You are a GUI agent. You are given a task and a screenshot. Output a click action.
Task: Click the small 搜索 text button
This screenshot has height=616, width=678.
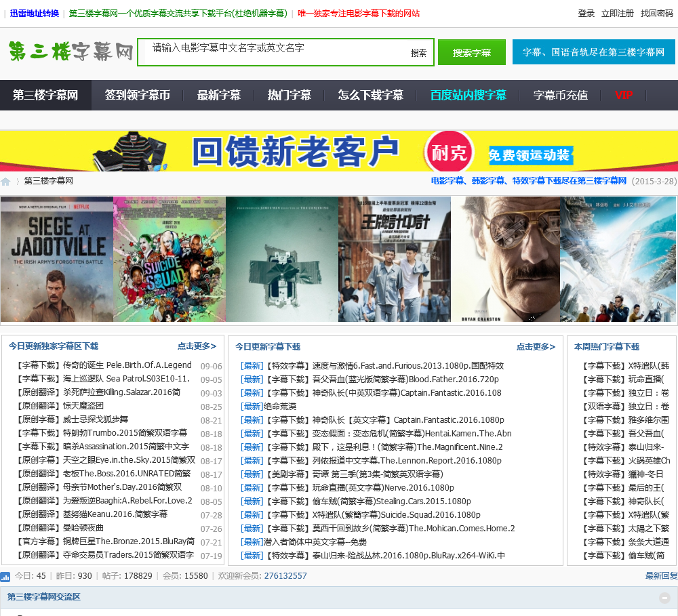pos(418,53)
